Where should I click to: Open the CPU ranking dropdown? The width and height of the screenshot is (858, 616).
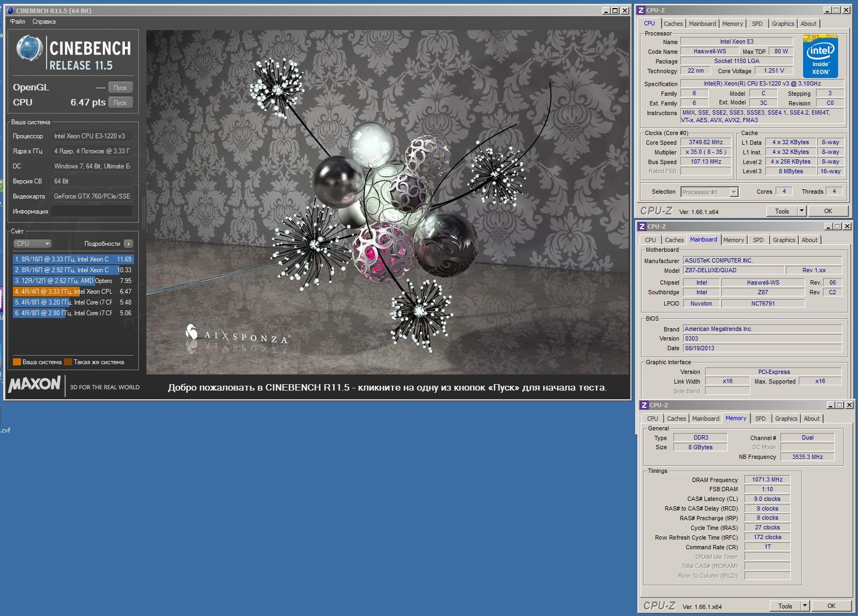(x=32, y=244)
